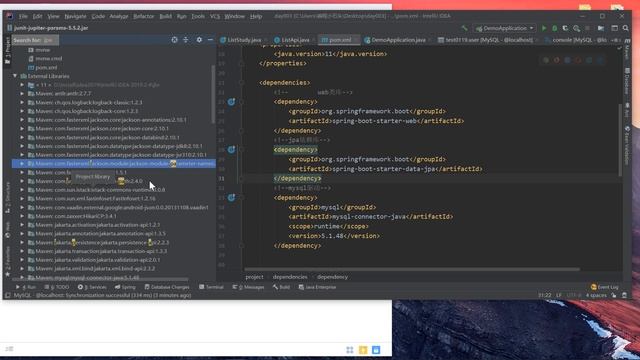Click the locate/scroll-from-source target icon
The width and height of the screenshot is (640, 360).
(175, 40)
